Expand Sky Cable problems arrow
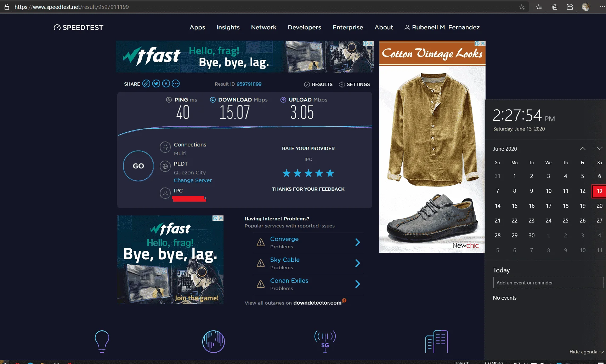The image size is (606, 364). point(357,263)
